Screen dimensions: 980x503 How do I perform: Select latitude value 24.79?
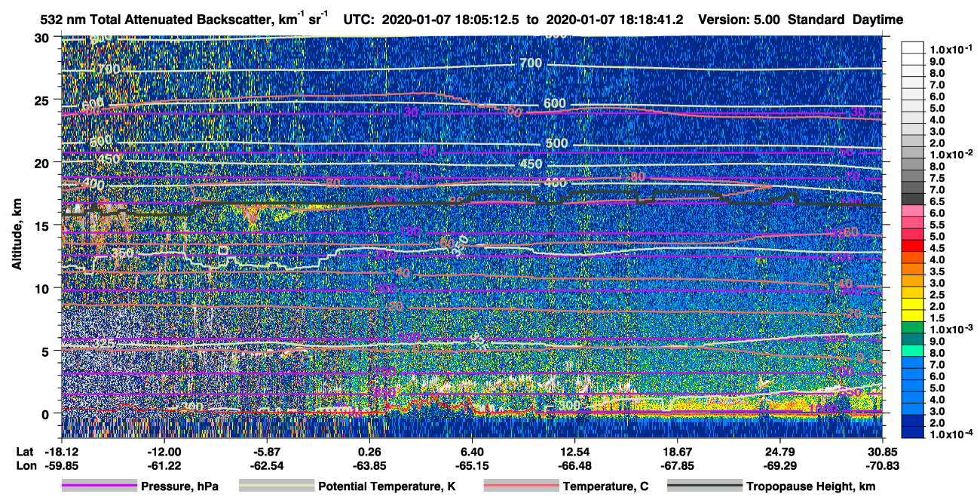[781, 451]
